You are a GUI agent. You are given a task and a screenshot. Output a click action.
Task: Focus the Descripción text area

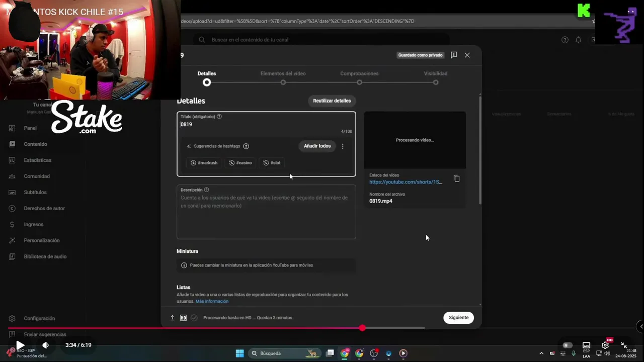(266, 212)
